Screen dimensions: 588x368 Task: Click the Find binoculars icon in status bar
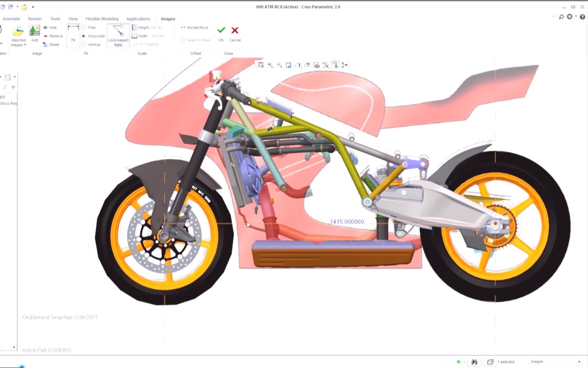coord(475,362)
